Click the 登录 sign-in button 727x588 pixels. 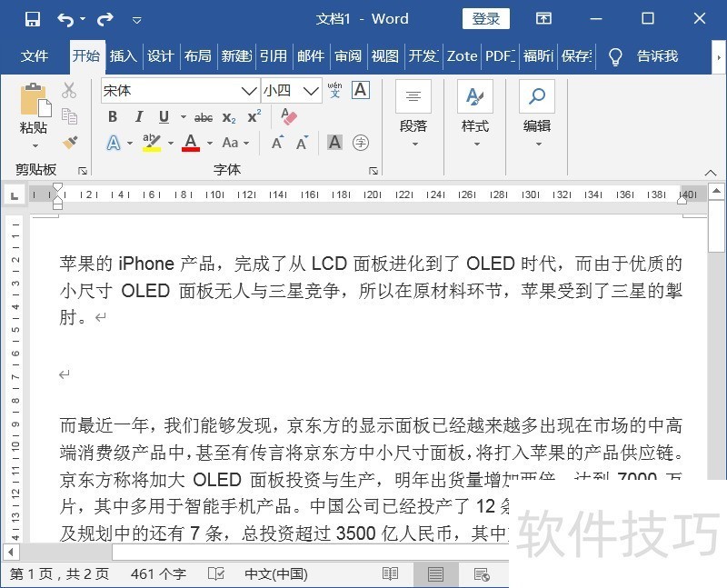486,18
